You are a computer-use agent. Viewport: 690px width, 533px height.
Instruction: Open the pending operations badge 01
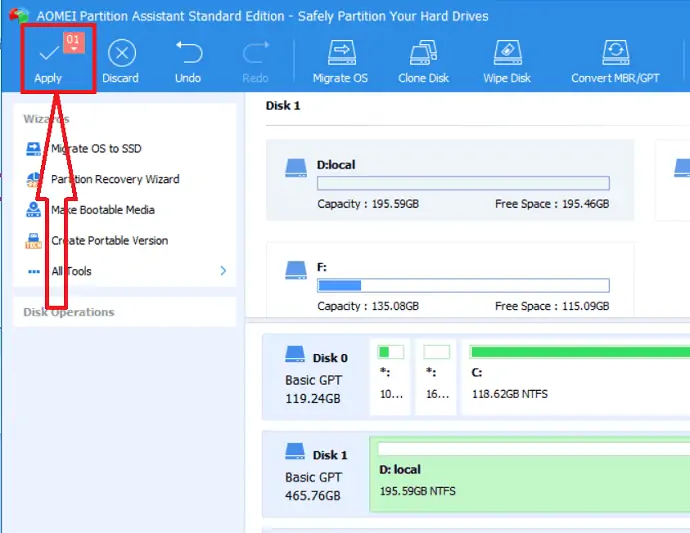73,42
